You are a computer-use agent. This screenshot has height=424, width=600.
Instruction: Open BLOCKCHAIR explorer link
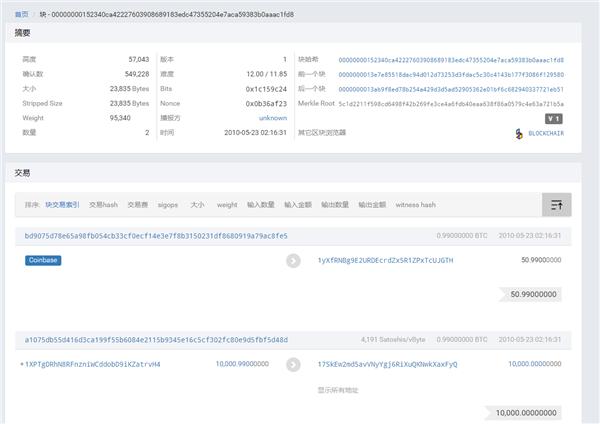pyautogui.click(x=546, y=133)
